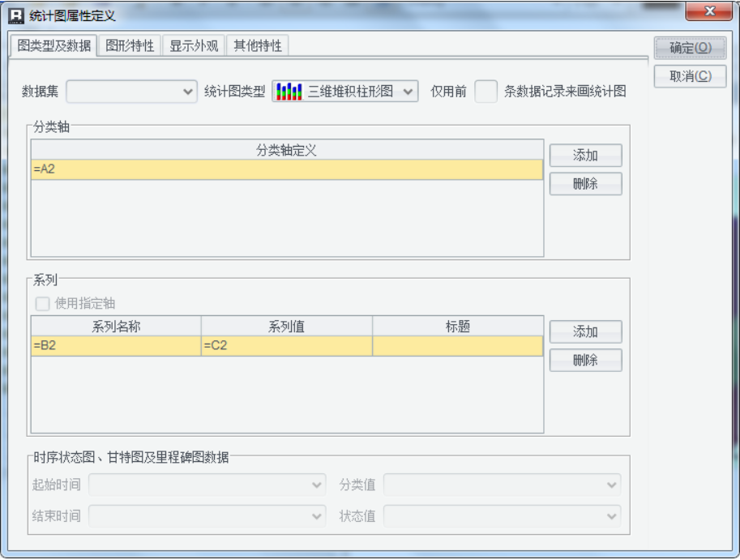The height and width of the screenshot is (560, 740).
Task: Close the 统计图属性定义 dialog
Action: pyautogui.click(x=709, y=11)
